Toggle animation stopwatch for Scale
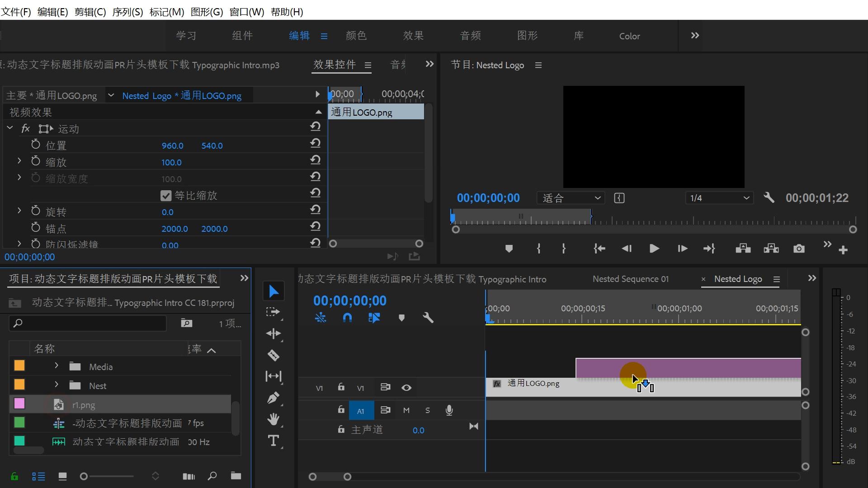This screenshot has width=868, height=488. point(36,161)
